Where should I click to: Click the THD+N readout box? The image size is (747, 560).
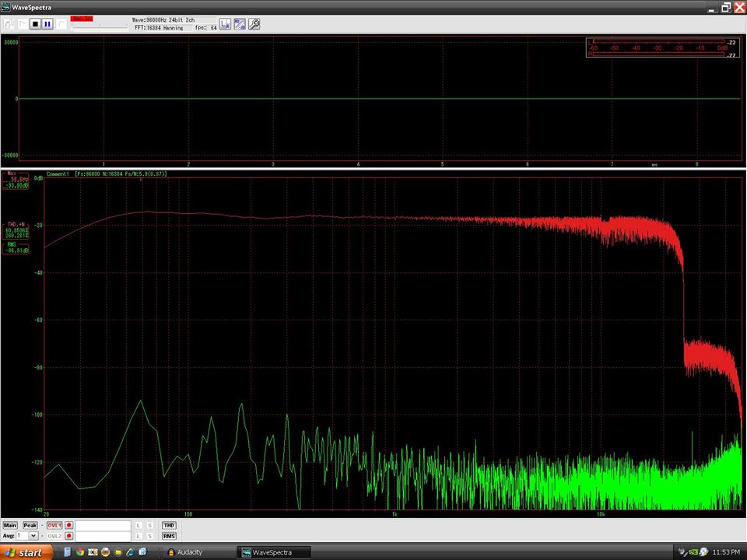point(16,230)
